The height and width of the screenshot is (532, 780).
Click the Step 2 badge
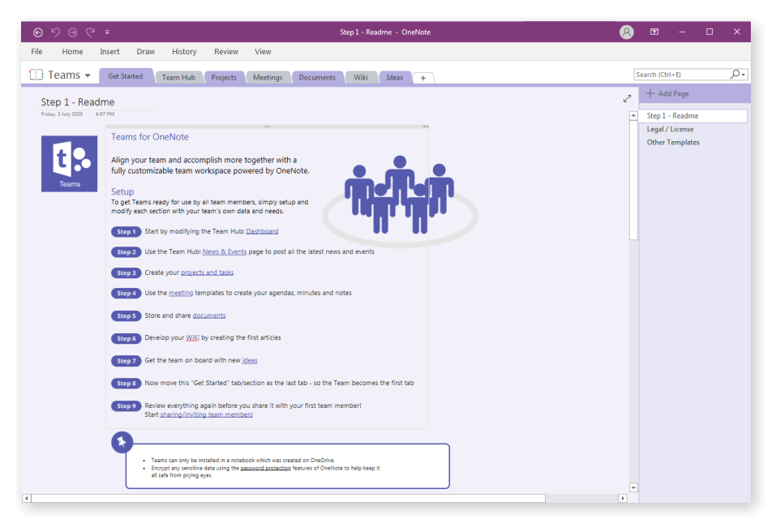[126, 252]
